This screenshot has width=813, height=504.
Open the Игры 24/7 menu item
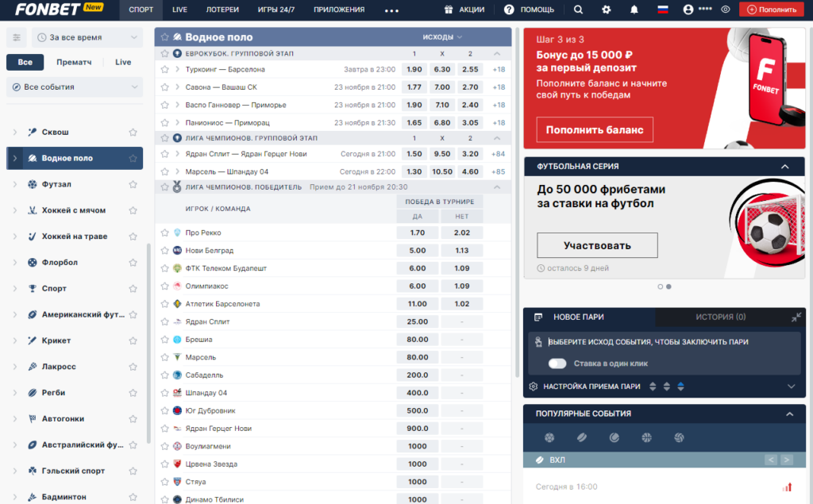[275, 10]
